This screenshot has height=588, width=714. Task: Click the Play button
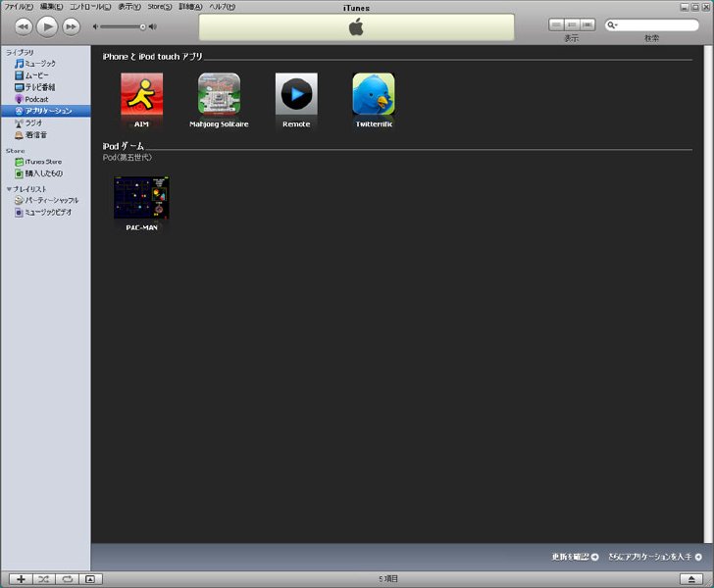47,26
